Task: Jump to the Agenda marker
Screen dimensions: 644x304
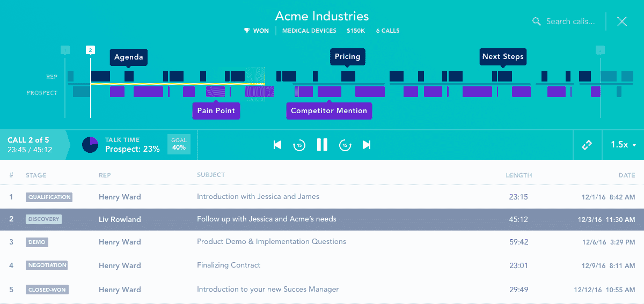Action: click(x=129, y=57)
